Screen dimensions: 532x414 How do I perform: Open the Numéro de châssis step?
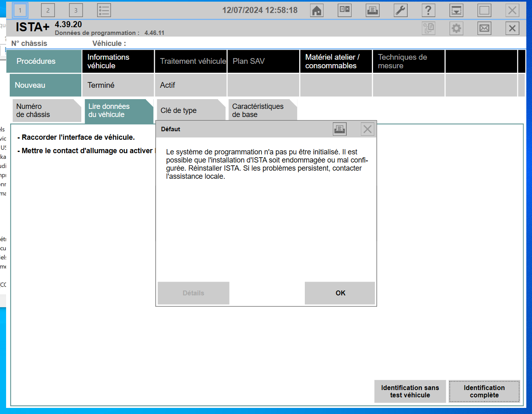47,111
